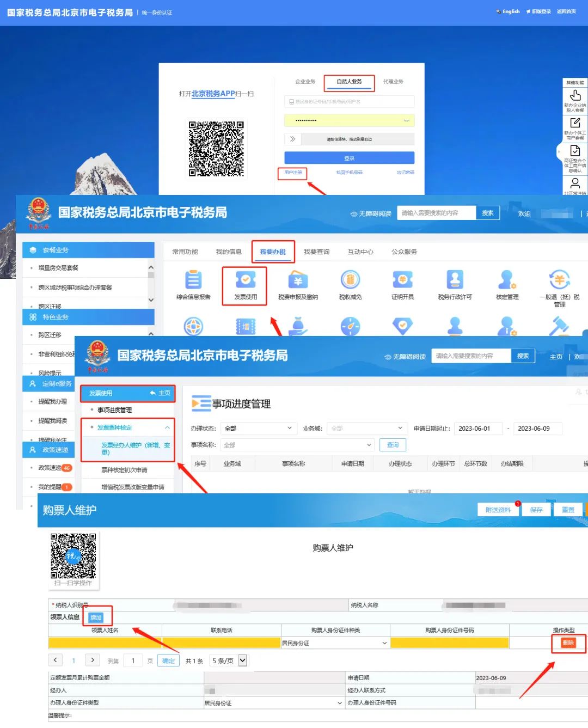Select 票种核定初次申请 item
Viewport: 588px width, 728px height.
click(124, 470)
